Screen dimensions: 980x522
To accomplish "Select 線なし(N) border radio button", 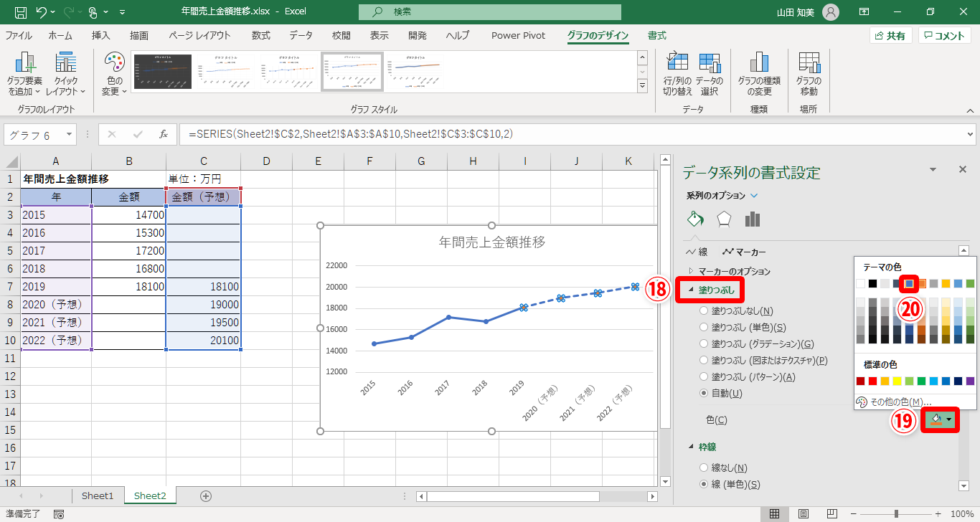I will [x=705, y=468].
